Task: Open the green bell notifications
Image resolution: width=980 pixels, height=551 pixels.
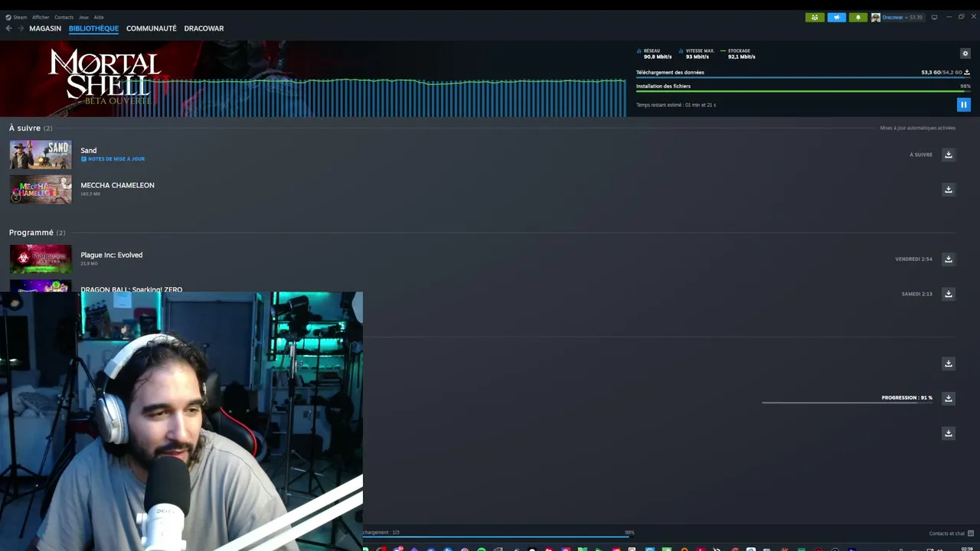Action: point(858,17)
